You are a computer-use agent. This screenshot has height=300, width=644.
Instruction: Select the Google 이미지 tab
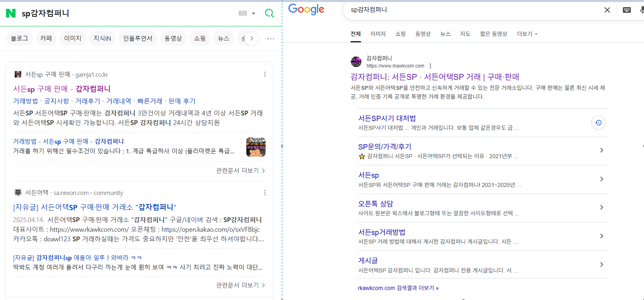pyautogui.click(x=378, y=34)
